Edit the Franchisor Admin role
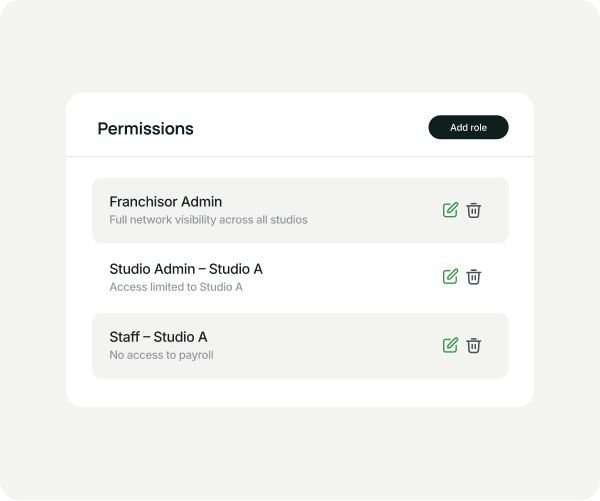This screenshot has width=600, height=501. click(x=450, y=210)
